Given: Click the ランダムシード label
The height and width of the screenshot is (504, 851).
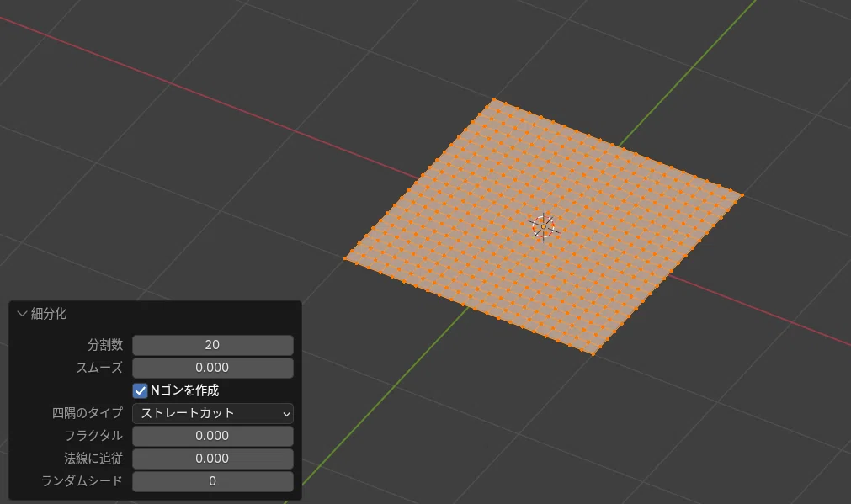Looking at the screenshot, I should pos(82,481).
